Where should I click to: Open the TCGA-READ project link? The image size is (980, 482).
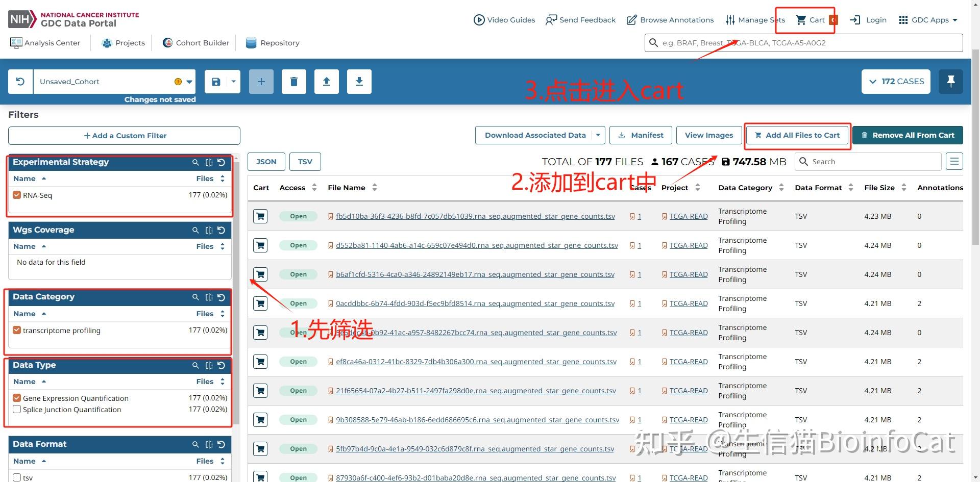689,216
